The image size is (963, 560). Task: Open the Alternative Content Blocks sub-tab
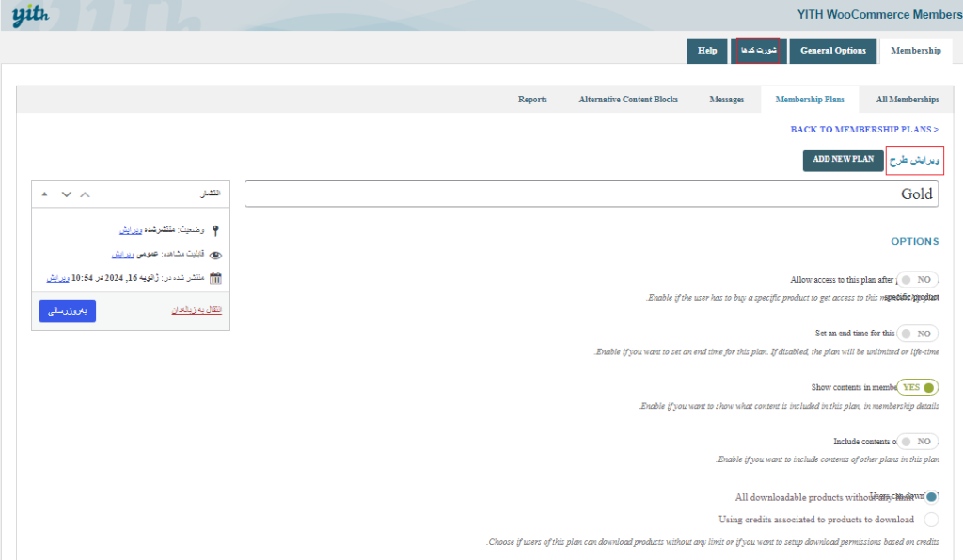point(627,100)
